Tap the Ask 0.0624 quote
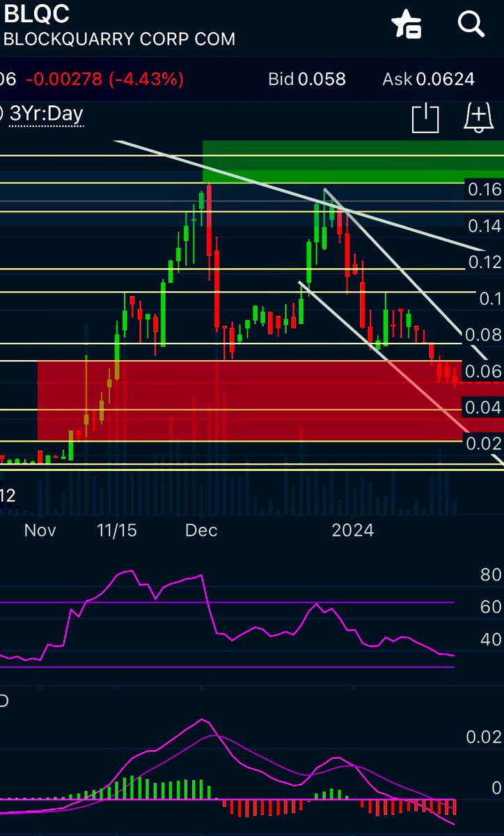The width and height of the screenshot is (504, 836). coord(428,79)
